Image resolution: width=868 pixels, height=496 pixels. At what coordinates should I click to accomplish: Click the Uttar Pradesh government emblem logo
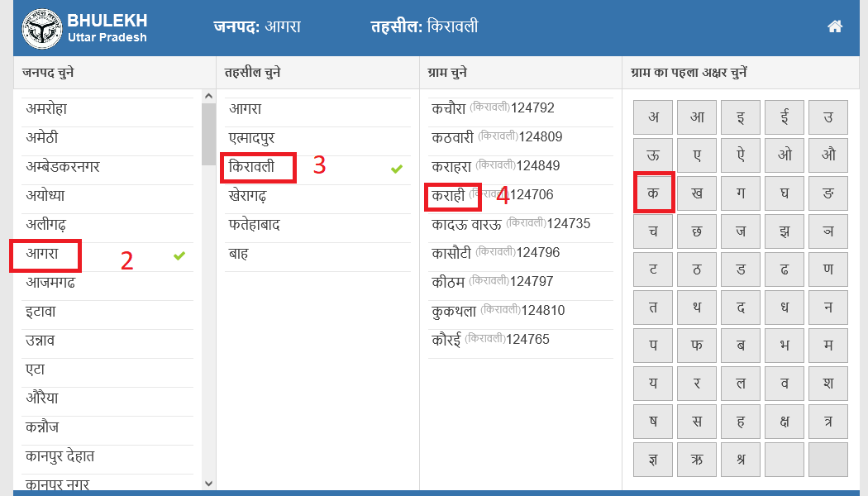coord(42,29)
